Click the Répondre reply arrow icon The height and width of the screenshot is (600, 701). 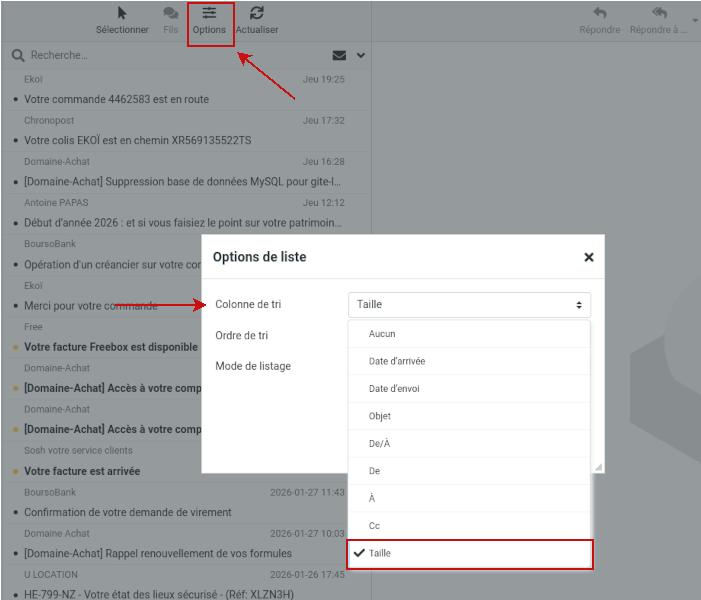[599, 14]
